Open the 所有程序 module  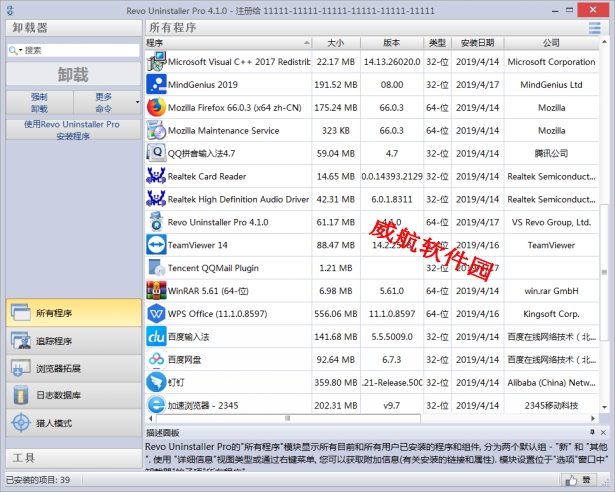pyautogui.click(x=74, y=313)
